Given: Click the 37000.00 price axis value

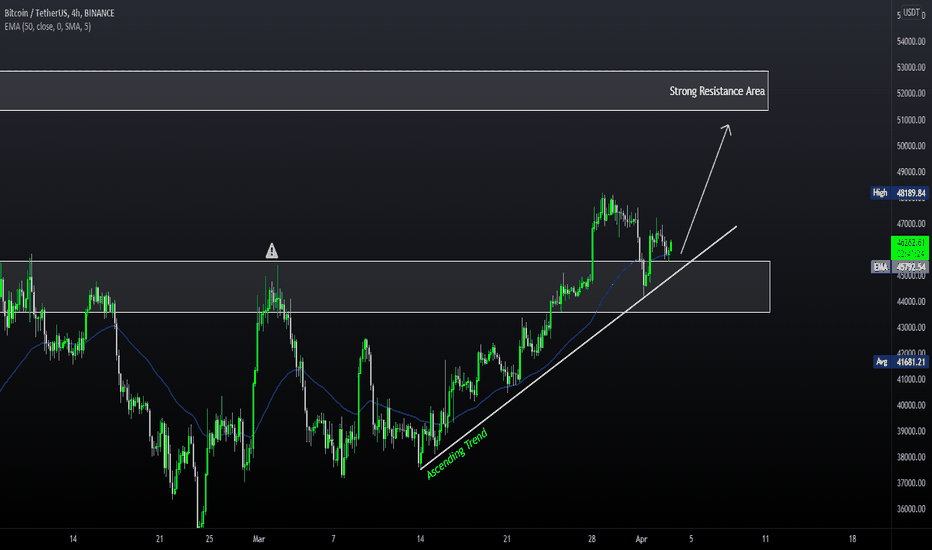Looking at the screenshot, I should click(911, 483).
